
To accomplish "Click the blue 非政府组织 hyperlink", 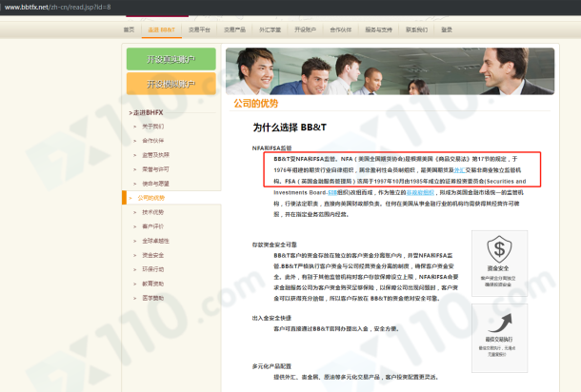I will point(420,193).
